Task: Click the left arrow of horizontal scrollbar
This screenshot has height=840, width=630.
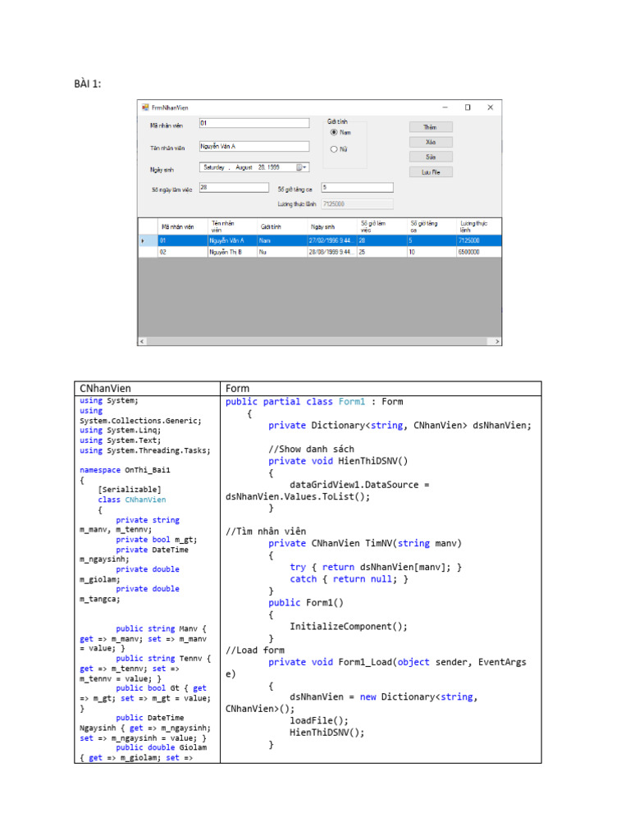Action: (x=141, y=340)
